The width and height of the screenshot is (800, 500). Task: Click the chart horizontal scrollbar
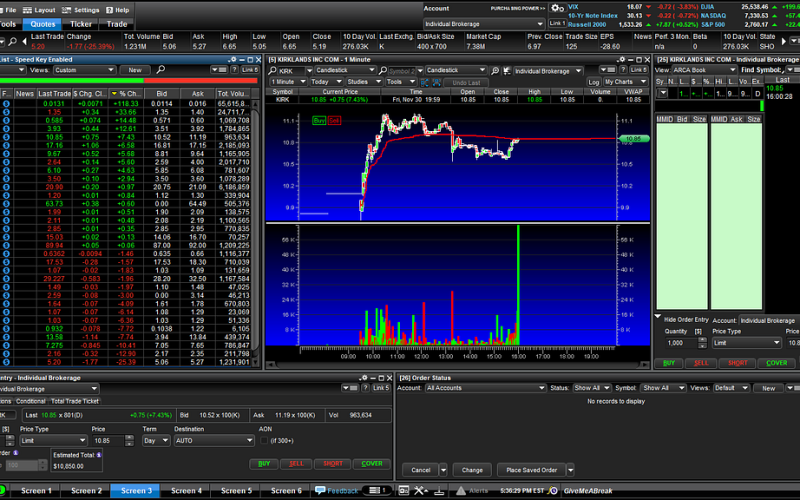coord(458,365)
